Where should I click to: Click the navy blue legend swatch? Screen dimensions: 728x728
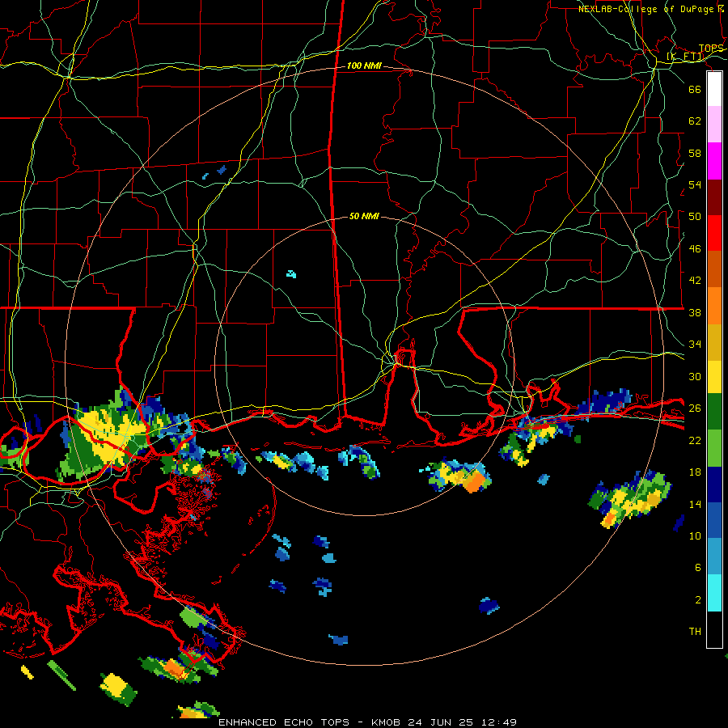tap(714, 485)
